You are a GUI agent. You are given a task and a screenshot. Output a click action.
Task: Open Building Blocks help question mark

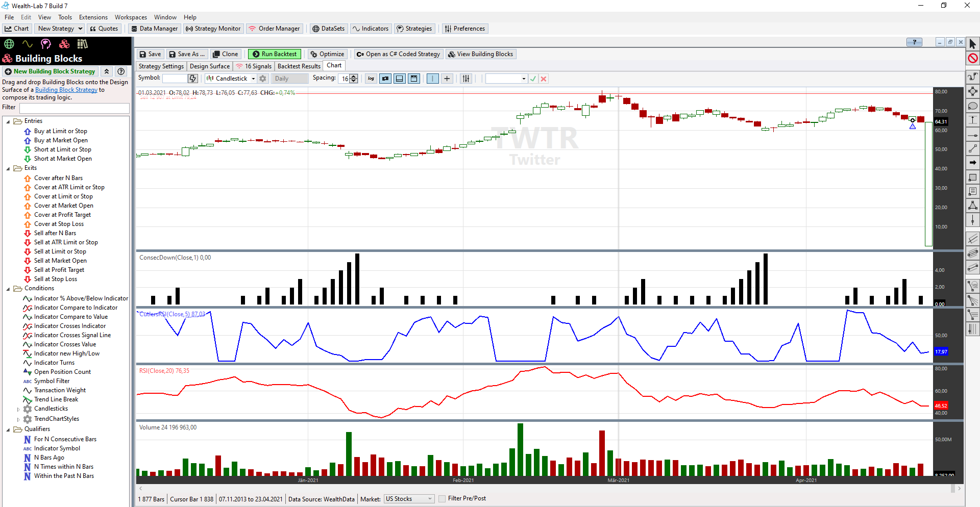click(121, 71)
